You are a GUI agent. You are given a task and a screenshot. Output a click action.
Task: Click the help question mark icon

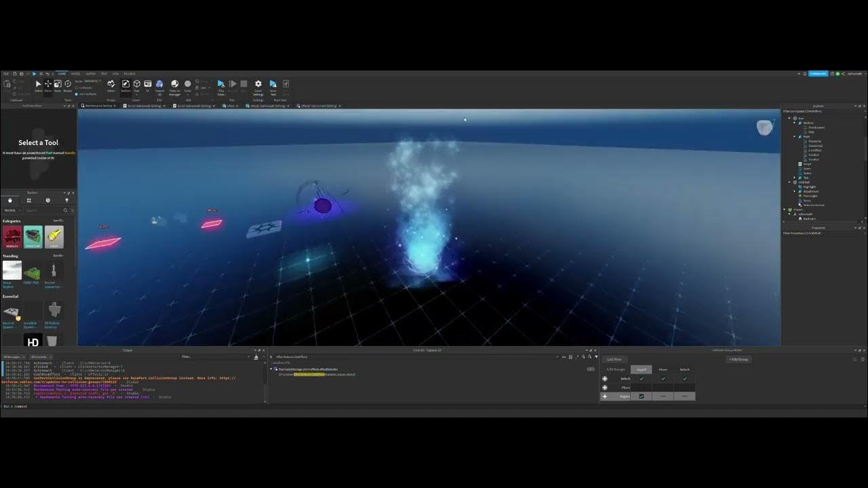[x=832, y=74]
